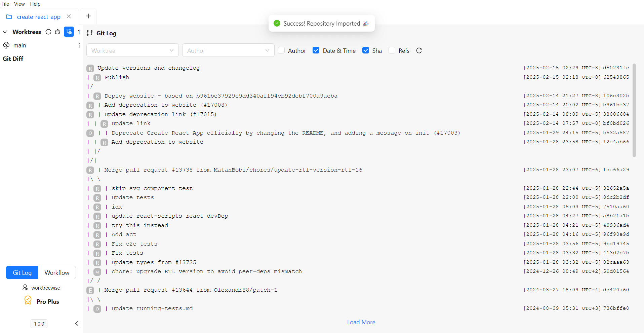Image resolution: width=644 pixels, height=333 pixels.
Task: Select the tree icon beside the main worktree
Action: pyautogui.click(x=6, y=45)
